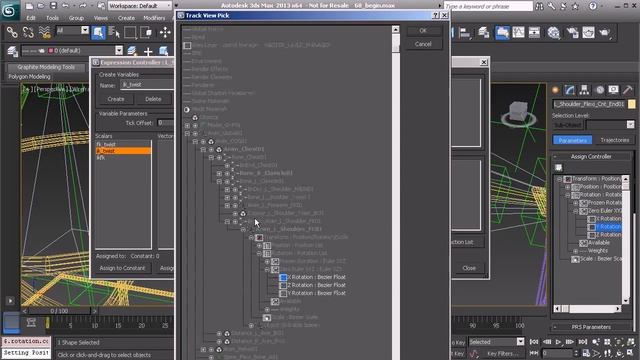640x360 pixels.
Task: Click Delete in Expression Controller window
Action: 153,99
